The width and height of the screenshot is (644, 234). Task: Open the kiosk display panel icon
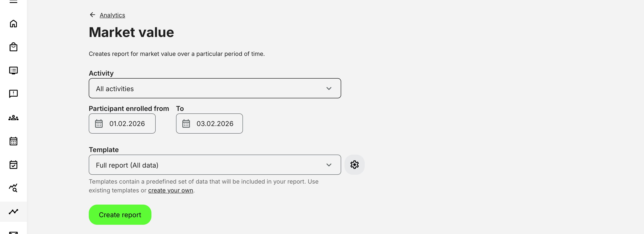(13, 70)
